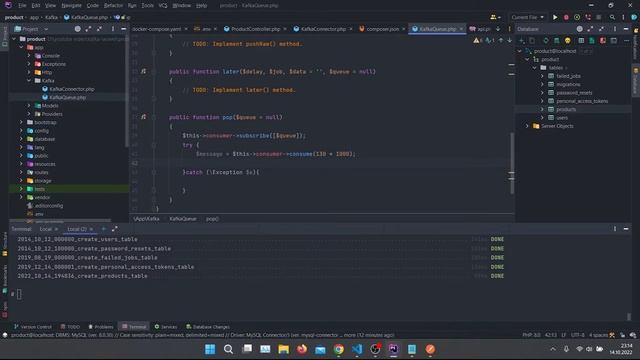The height and width of the screenshot is (360, 640).
Task: Open File Explorer from the taskbar
Action: click(283, 349)
